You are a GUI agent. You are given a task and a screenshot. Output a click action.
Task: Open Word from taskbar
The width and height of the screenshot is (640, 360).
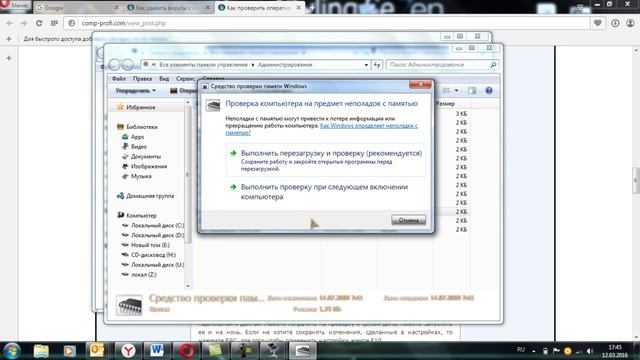coord(157,351)
